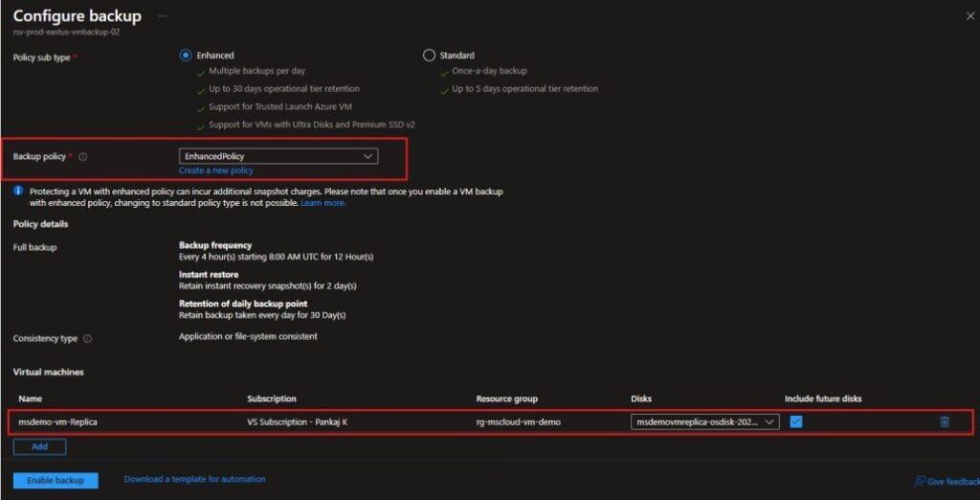Click Up to 30 days operational tier retention

pos(284,89)
